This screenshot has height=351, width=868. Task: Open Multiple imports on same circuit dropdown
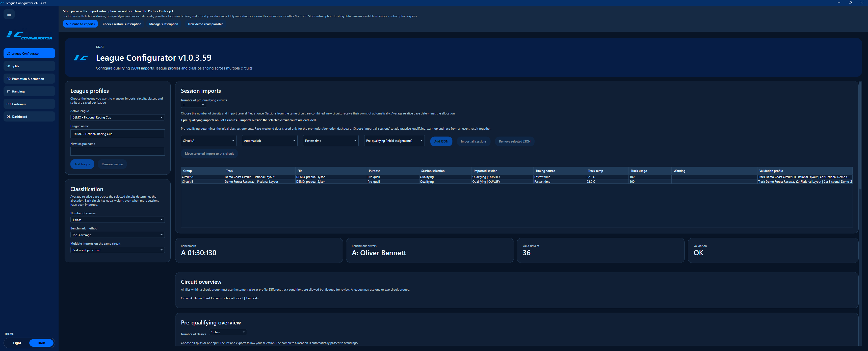click(117, 250)
